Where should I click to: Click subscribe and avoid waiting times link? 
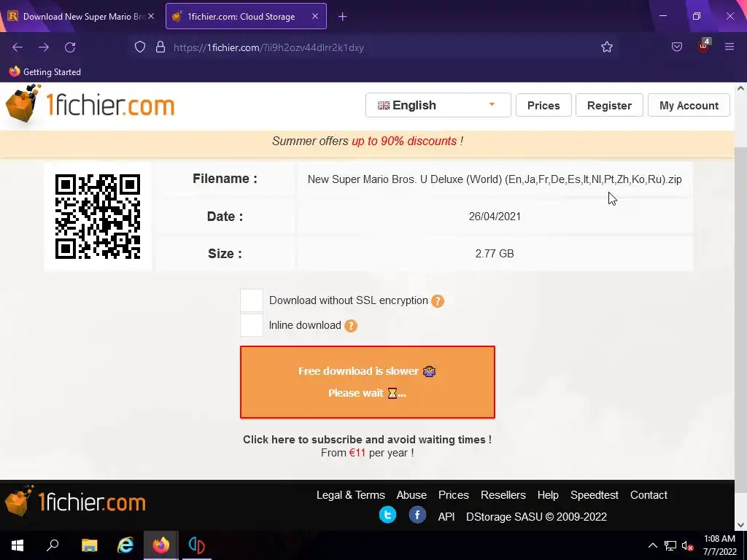pos(368,440)
